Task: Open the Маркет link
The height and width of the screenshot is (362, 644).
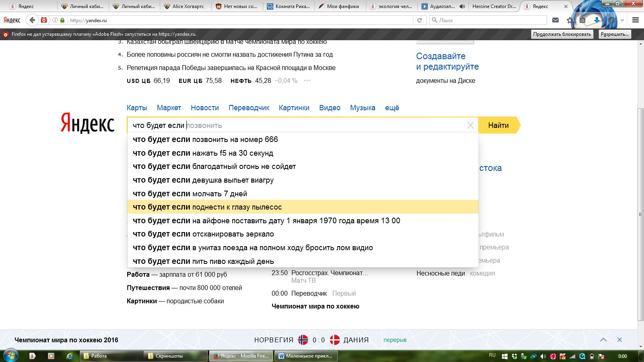Action: pyautogui.click(x=169, y=108)
